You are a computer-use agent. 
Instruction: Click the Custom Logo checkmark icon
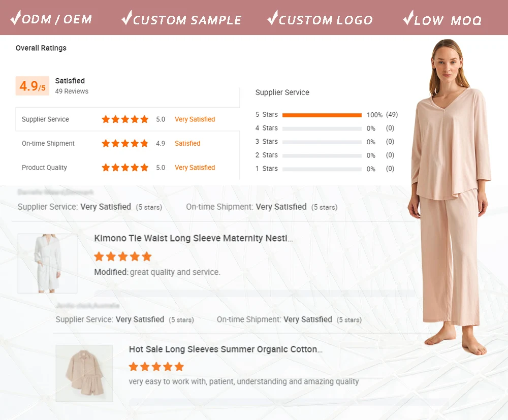pyautogui.click(x=273, y=17)
